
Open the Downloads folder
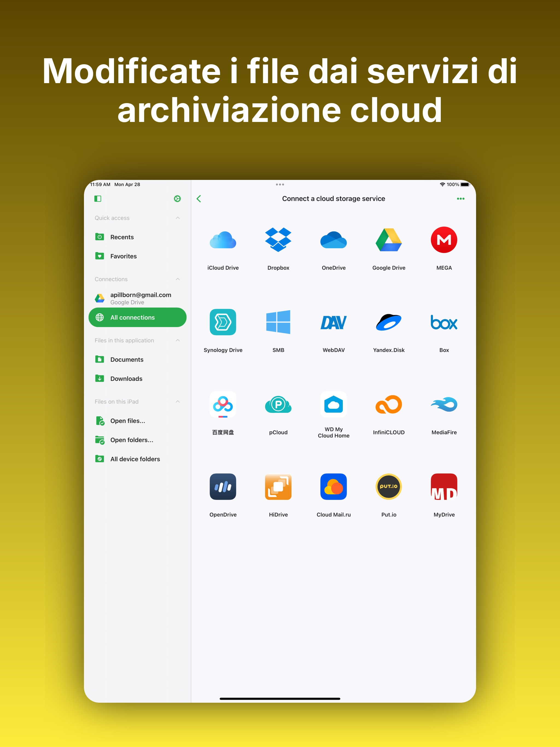(x=138, y=379)
